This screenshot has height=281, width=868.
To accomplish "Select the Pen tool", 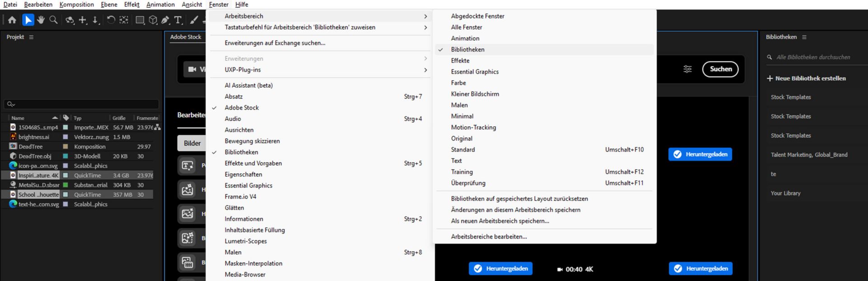I will [165, 20].
